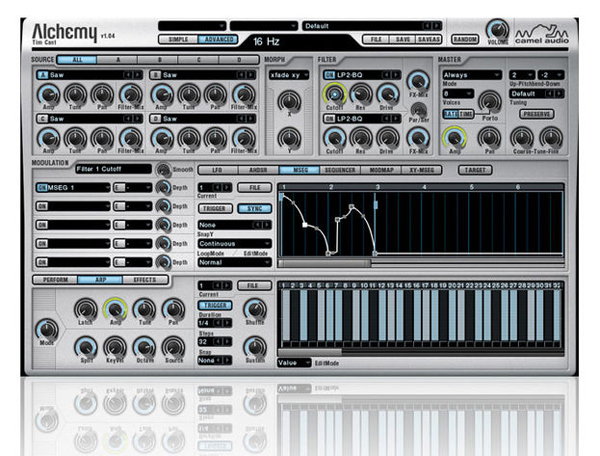Toggle the ON switch for MSEG 1 modulator
The height and width of the screenshot is (456, 600).
tap(42, 188)
